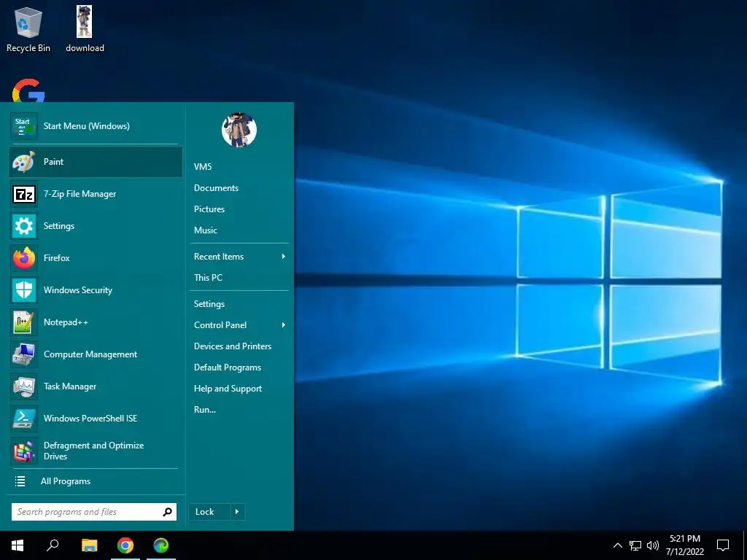Click the All Programs list icon
747x560 pixels.
(20, 481)
